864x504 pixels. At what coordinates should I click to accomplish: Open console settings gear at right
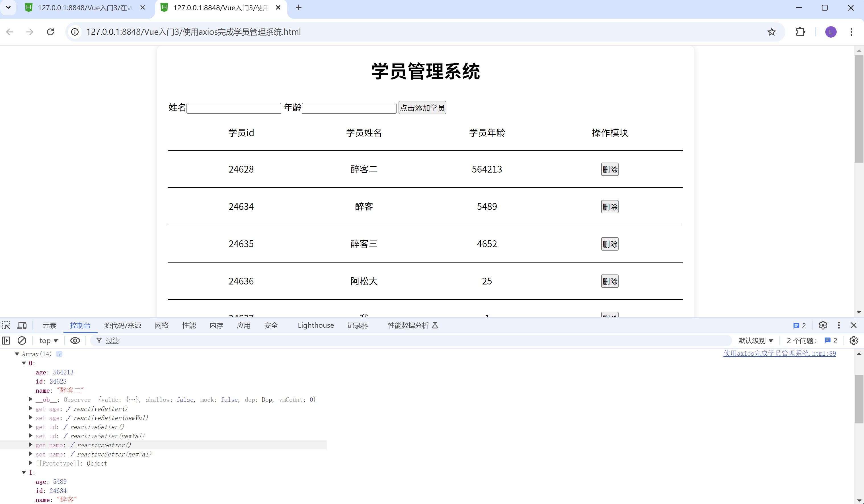[x=853, y=341]
